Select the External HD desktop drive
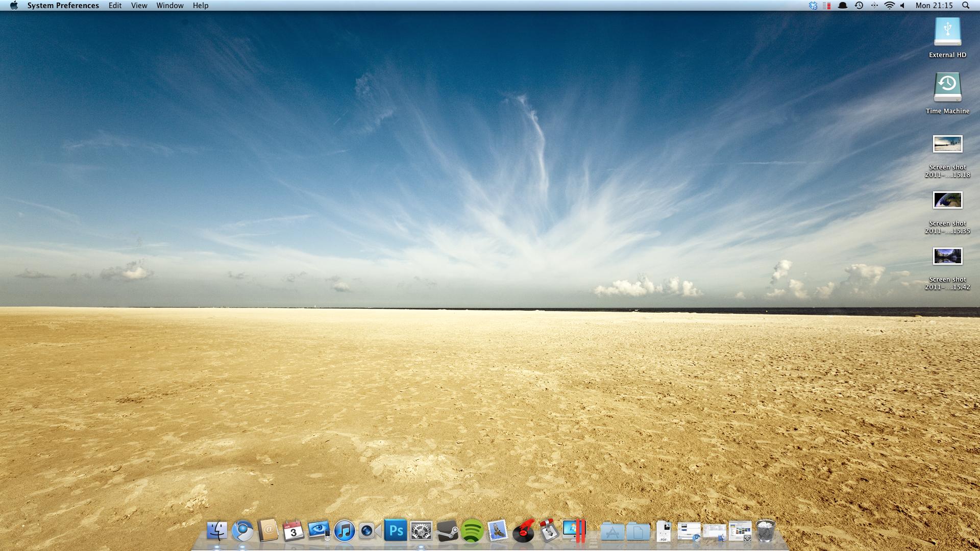Screen dimensions: 980x551 [947, 33]
